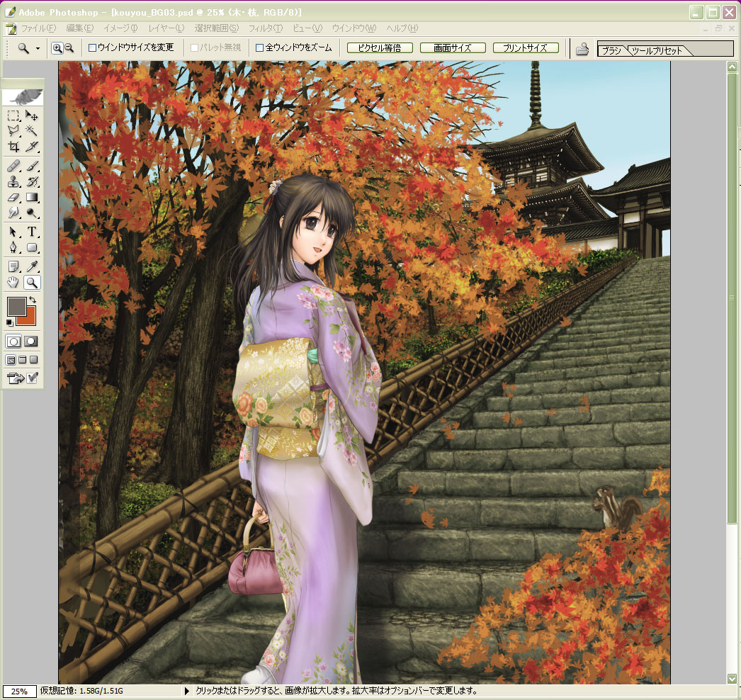This screenshot has width=741, height=700.
Task: Set Full Screen Mode without menu
Action: pyautogui.click(x=33, y=360)
